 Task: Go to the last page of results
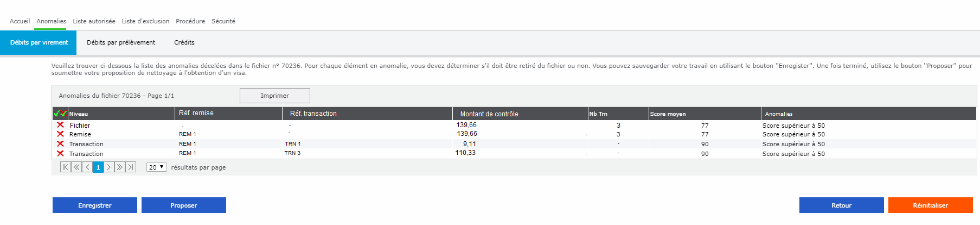pyautogui.click(x=131, y=167)
